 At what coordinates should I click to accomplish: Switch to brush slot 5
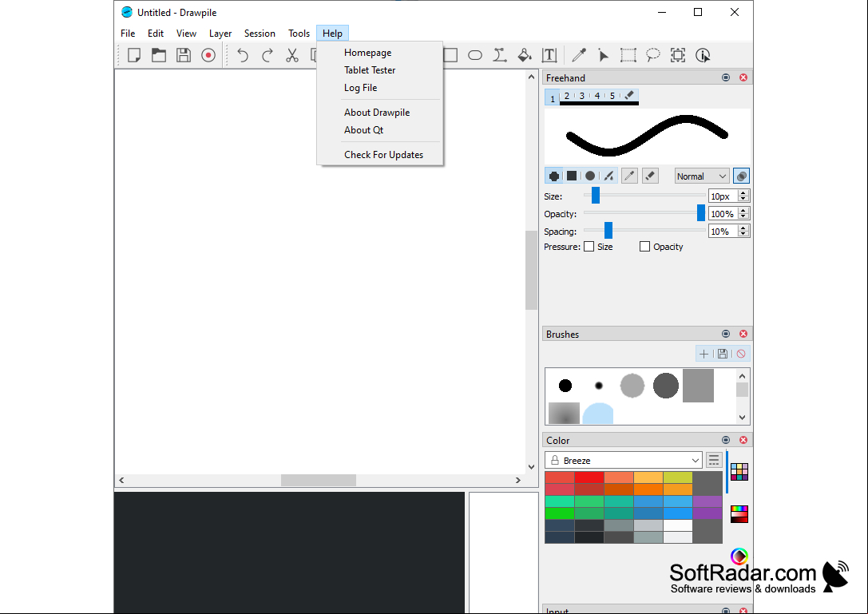[x=612, y=96]
